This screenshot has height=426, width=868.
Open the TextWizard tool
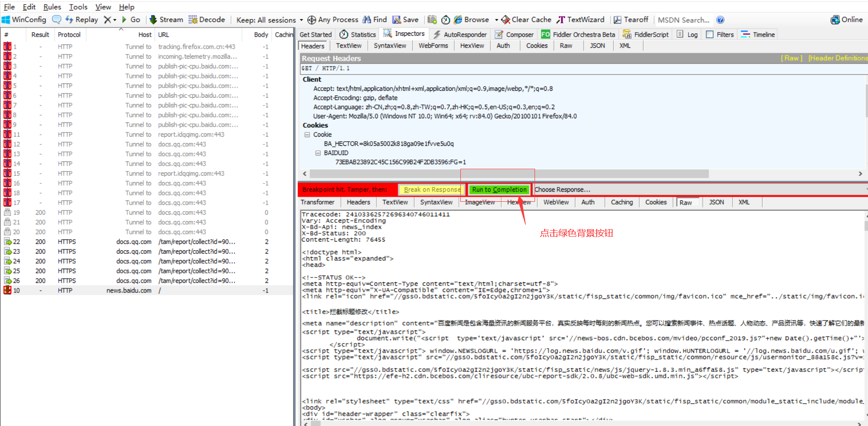click(x=580, y=20)
